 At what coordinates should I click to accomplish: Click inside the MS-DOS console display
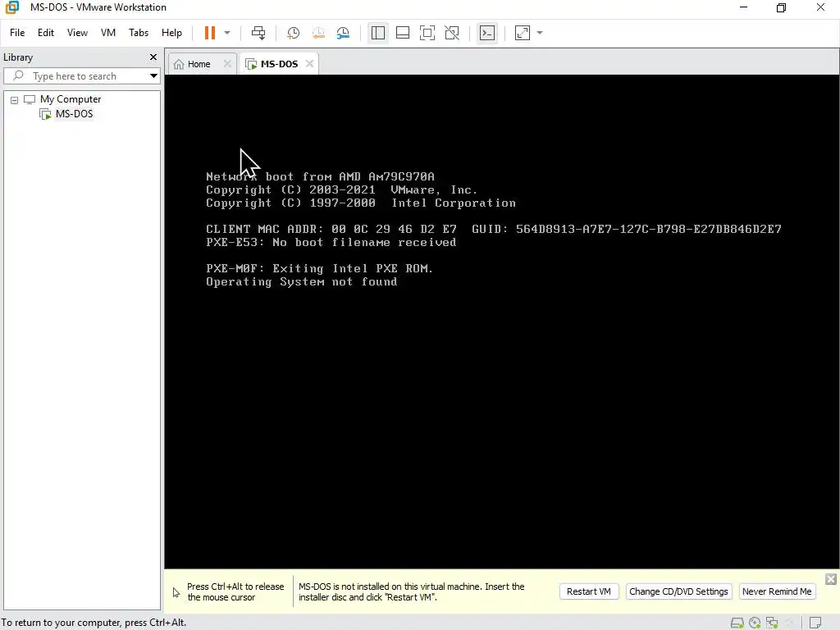pos(501,322)
